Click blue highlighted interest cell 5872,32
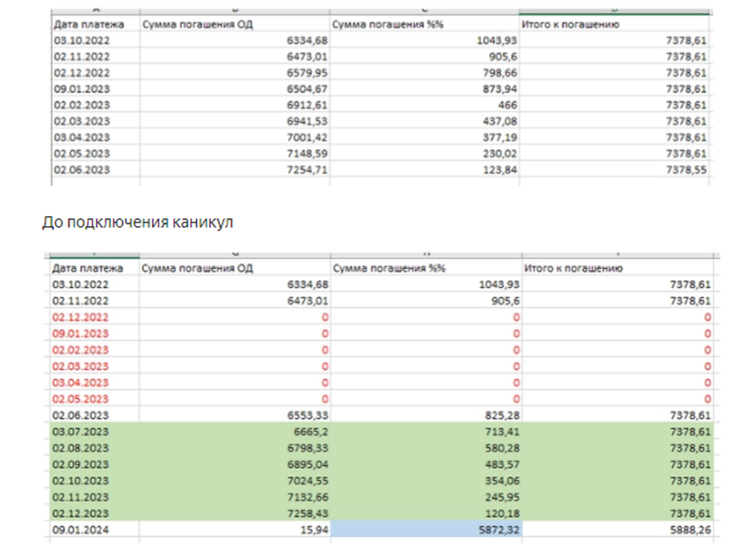 point(426,530)
